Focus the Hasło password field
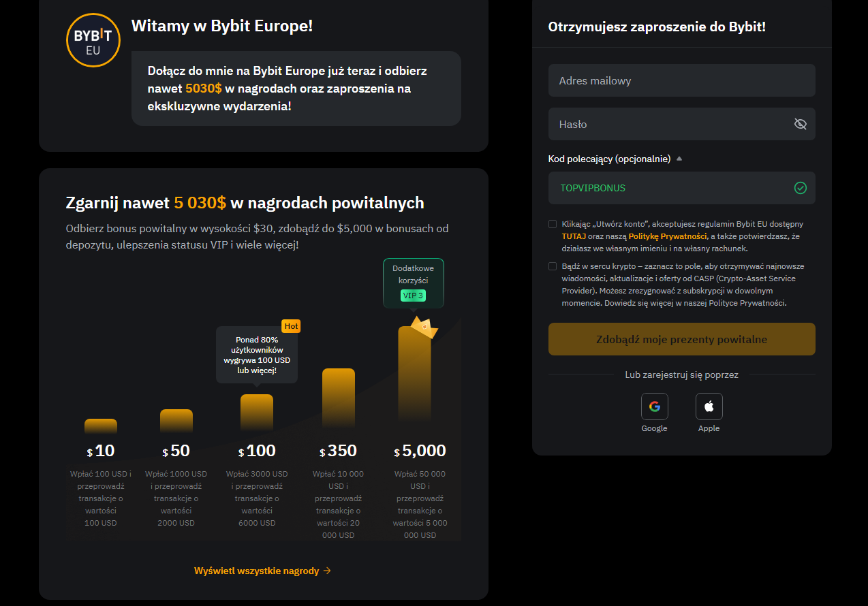Image resolution: width=868 pixels, height=606 pixels. coord(668,124)
